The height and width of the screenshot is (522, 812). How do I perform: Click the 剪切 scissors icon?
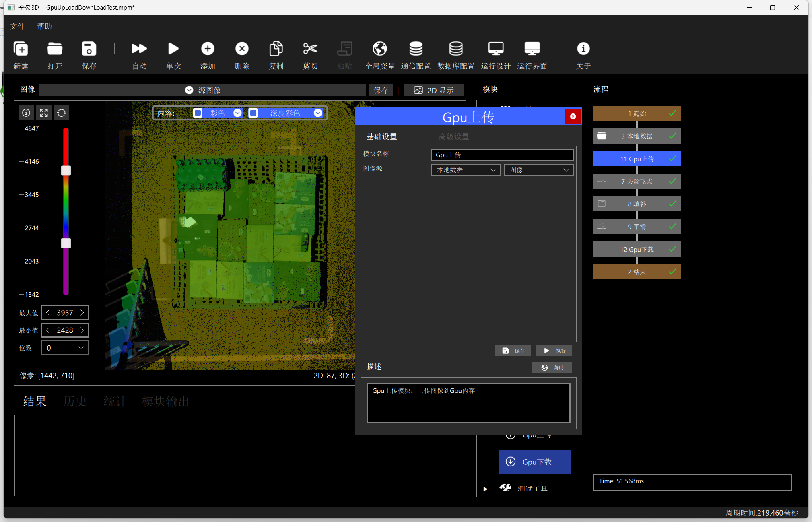310,49
